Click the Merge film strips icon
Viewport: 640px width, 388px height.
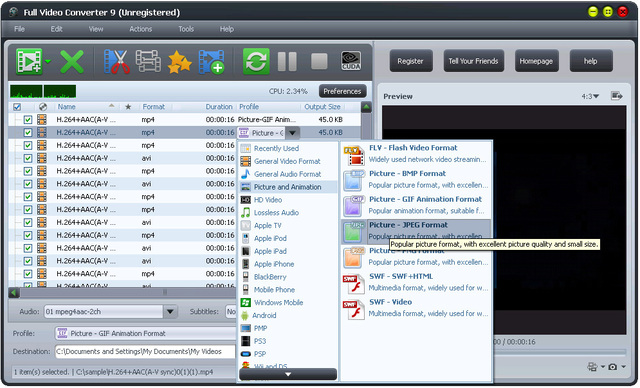click(x=148, y=62)
